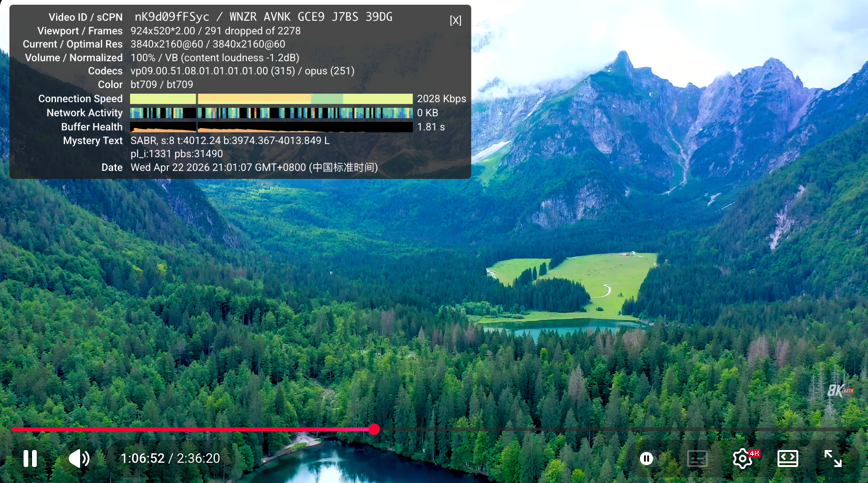Click the 1:06:52 / 2:36:20 time display
Screen dimensions: 868x483
click(170, 458)
